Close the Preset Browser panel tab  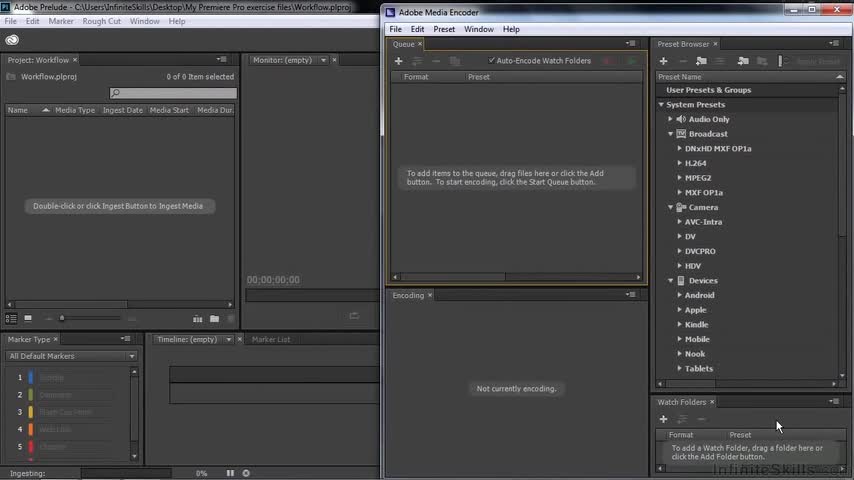tap(715, 44)
